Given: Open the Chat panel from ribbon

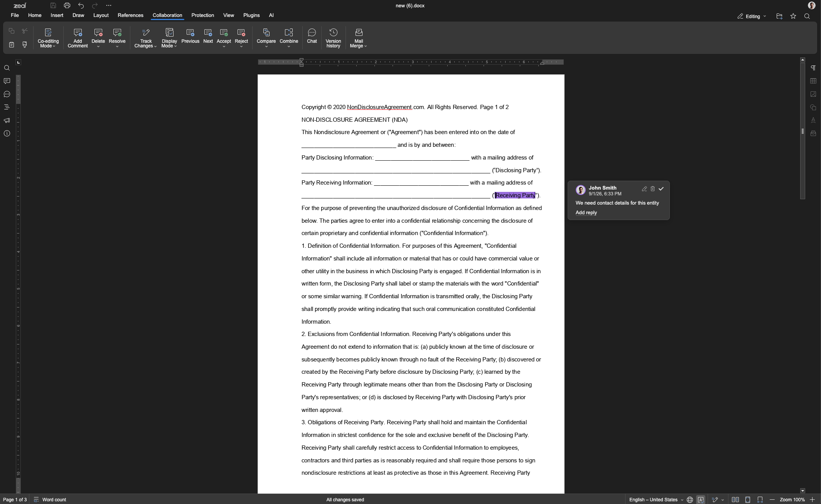Looking at the screenshot, I should (312, 36).
